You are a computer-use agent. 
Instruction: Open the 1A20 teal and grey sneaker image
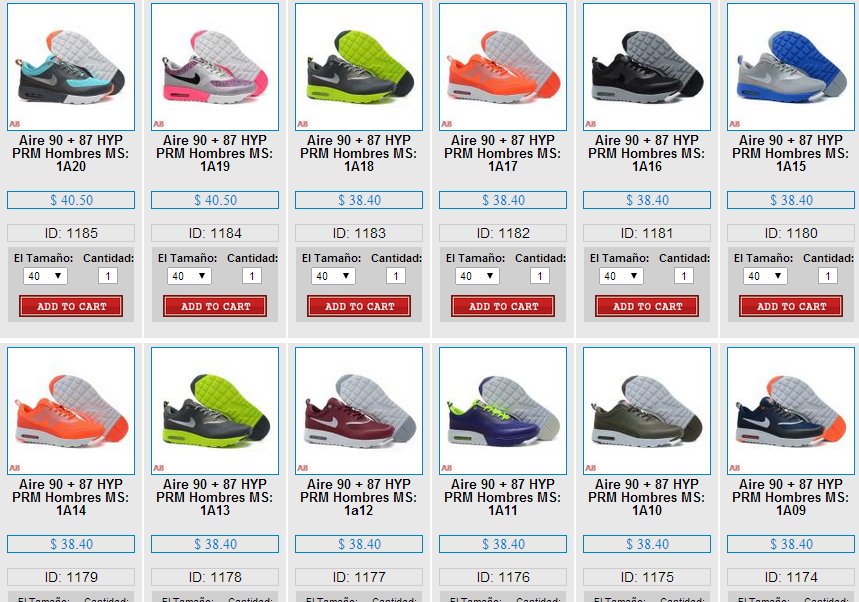[71, 67]
